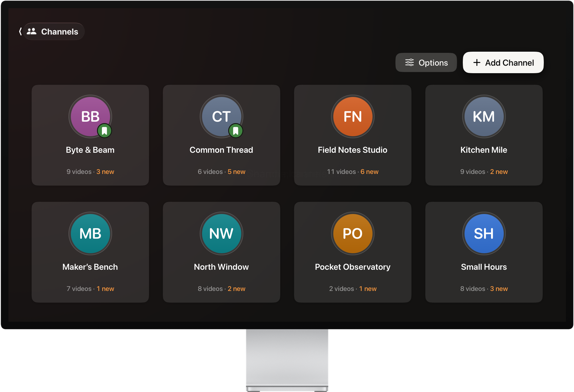Open Kitchen Mile channel title

click(484, 150)
